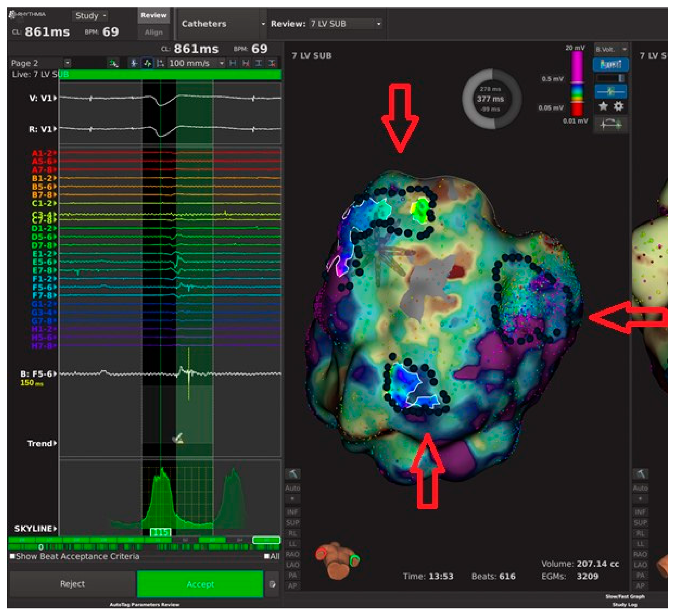This screenshot has width=675, height=616.
Task: Switch to the Review tab
Action: click(153, 15)
